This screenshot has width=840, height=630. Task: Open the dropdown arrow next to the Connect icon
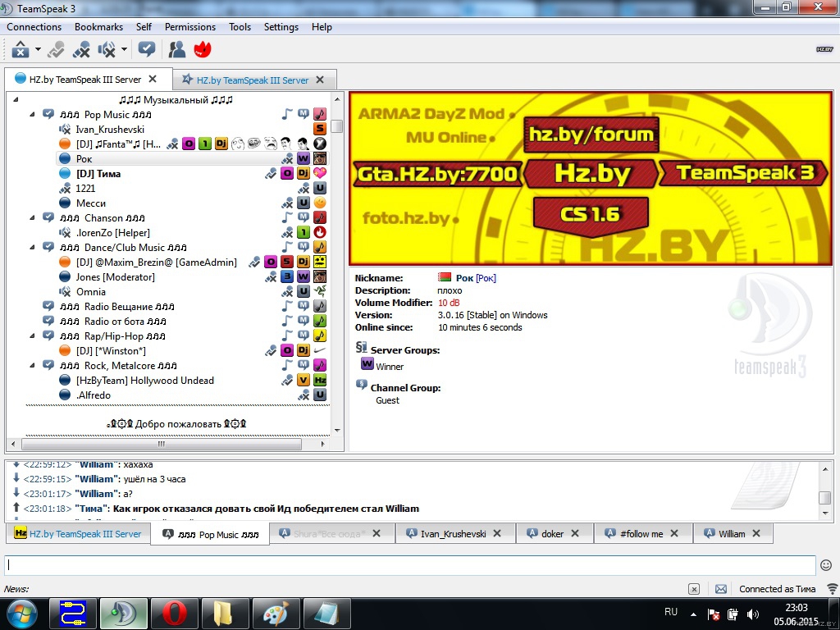[38, 50]
